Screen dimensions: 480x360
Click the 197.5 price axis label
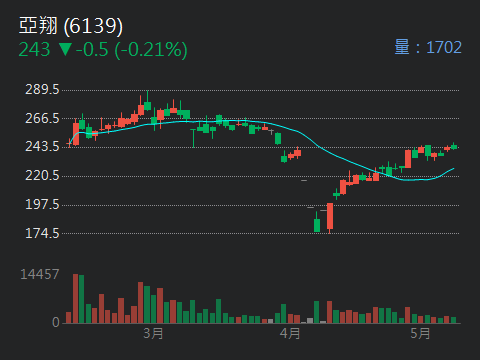pyautogui.click(x=42, y=204)
